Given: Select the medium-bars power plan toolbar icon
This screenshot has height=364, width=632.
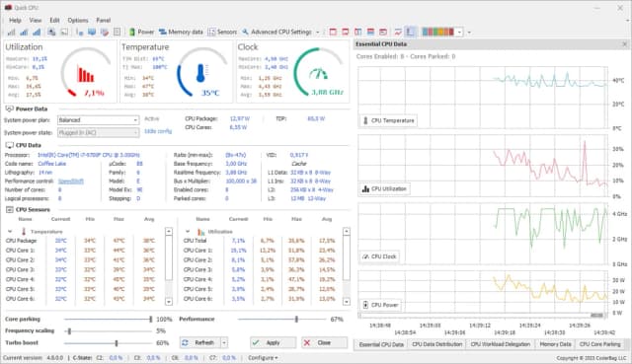Looking at the screenshot, I should (24, 32).
